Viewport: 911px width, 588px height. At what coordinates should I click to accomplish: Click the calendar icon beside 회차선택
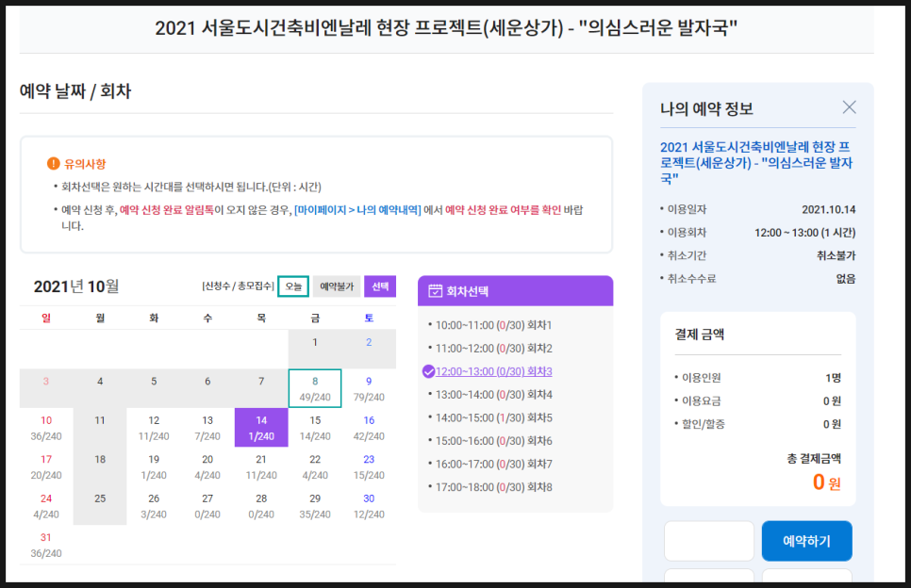435,291
